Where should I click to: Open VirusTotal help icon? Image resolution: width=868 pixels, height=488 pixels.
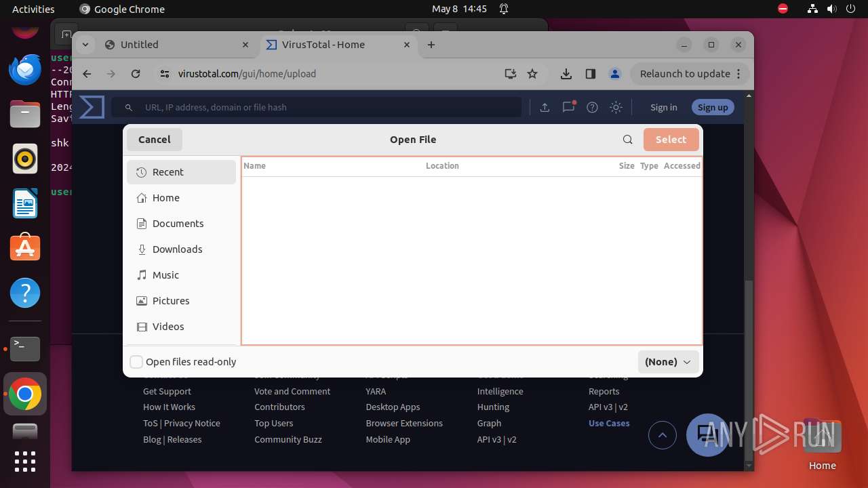(592, 107)
